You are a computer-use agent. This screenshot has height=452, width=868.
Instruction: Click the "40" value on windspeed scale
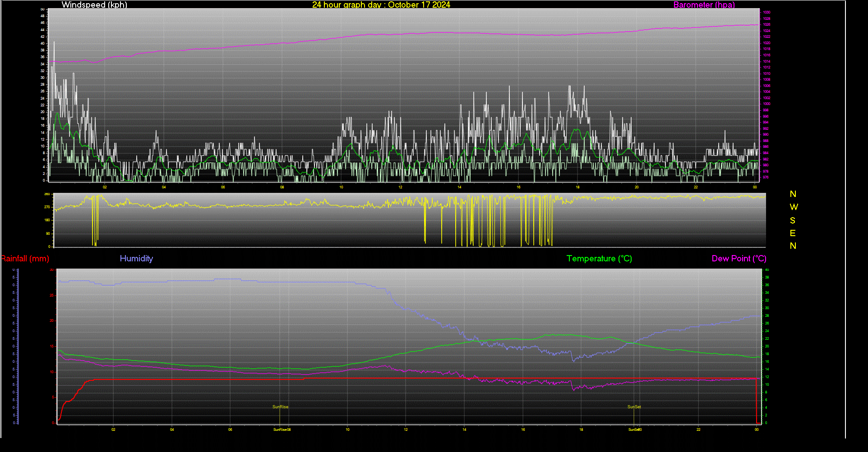click(x=42, y=43)
